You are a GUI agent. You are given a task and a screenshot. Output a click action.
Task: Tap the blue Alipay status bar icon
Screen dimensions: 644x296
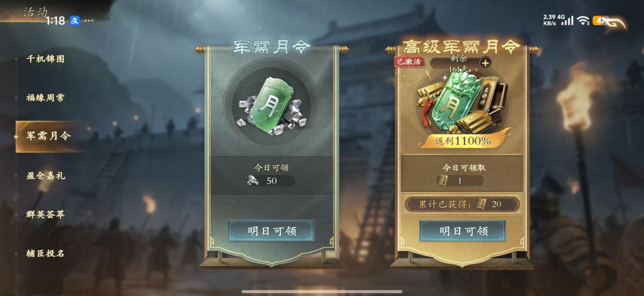pos(75,20)
